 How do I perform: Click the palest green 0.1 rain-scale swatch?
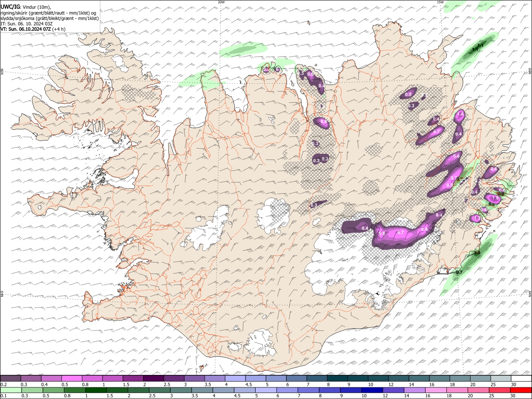[11, 390]
